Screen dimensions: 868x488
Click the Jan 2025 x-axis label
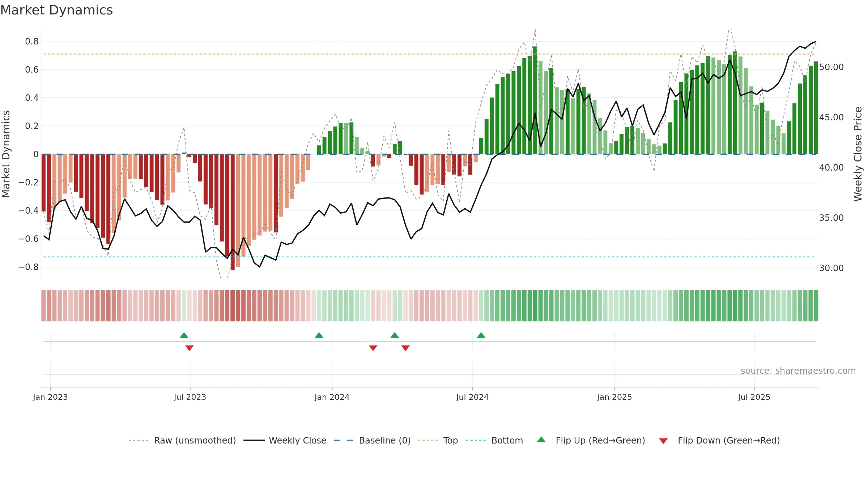pos(614,397)
